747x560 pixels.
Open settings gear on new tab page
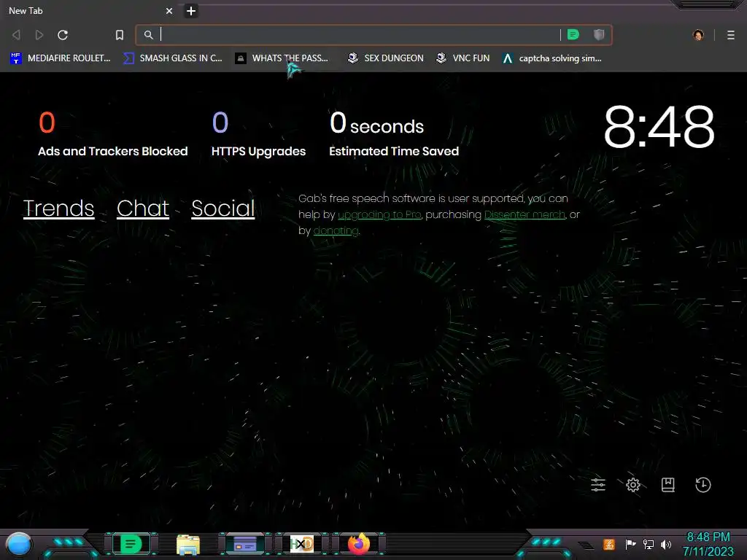pyautogui.click(x=633, y=485)
